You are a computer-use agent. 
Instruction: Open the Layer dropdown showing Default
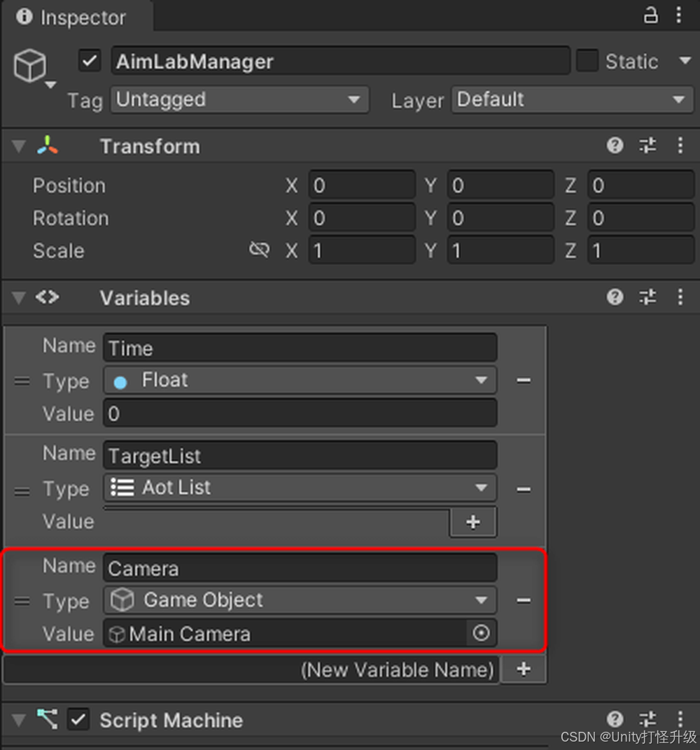tap(572, 99)
